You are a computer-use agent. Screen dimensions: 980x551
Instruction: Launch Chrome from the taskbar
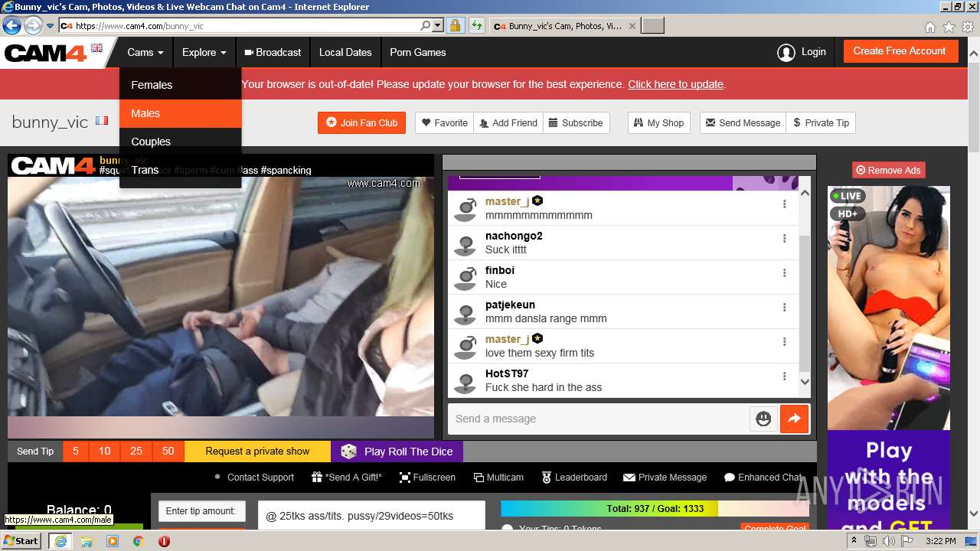point(138,541)
